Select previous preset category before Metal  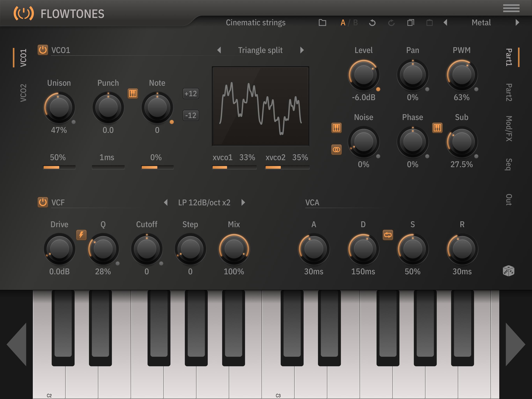tap(445, 22)
